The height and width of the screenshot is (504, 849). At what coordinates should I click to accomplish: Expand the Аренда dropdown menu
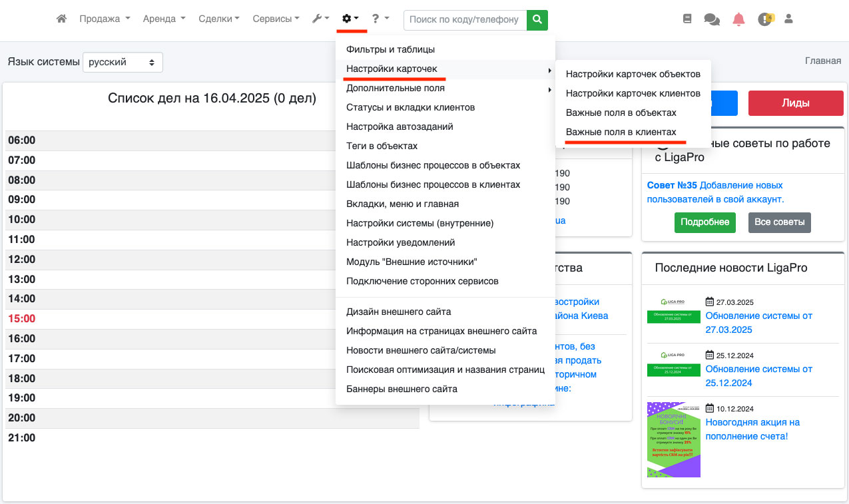(164, 19)
